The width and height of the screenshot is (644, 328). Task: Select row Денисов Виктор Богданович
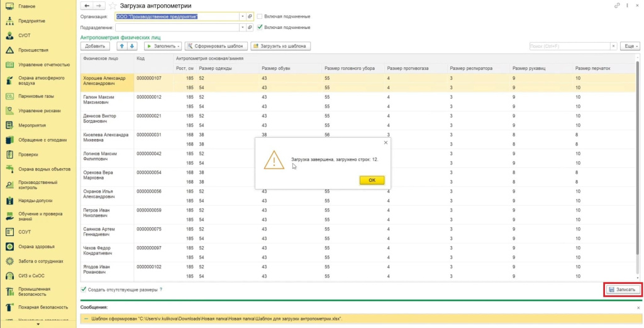[x=358, y=121]
